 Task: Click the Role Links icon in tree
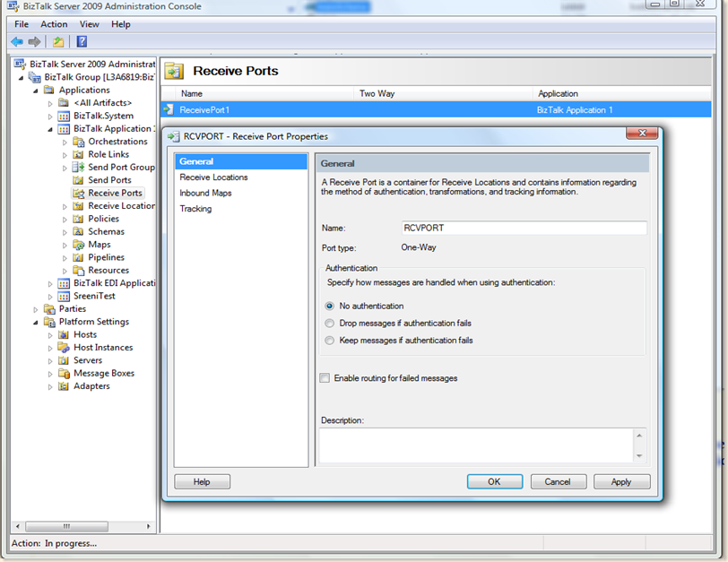tap(79, 154)
